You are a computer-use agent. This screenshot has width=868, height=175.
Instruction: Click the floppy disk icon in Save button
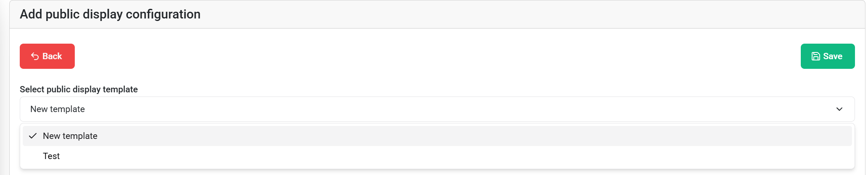[x=815, y=56]
